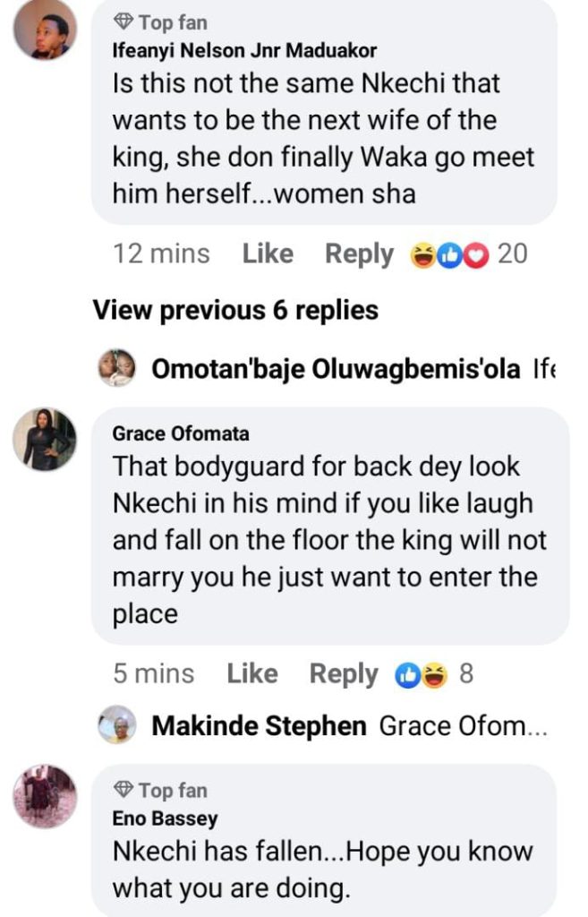Open Eno Bassey's profile name link
This screenshot has height=917, width=588.
[x=165, y=818]
